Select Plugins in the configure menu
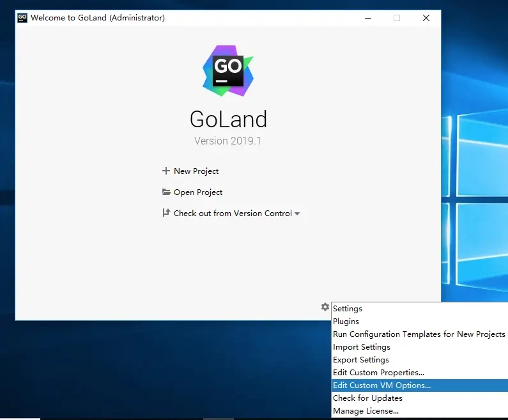The height and width of the screenshot is (420, 508). [x=346, y=322]
